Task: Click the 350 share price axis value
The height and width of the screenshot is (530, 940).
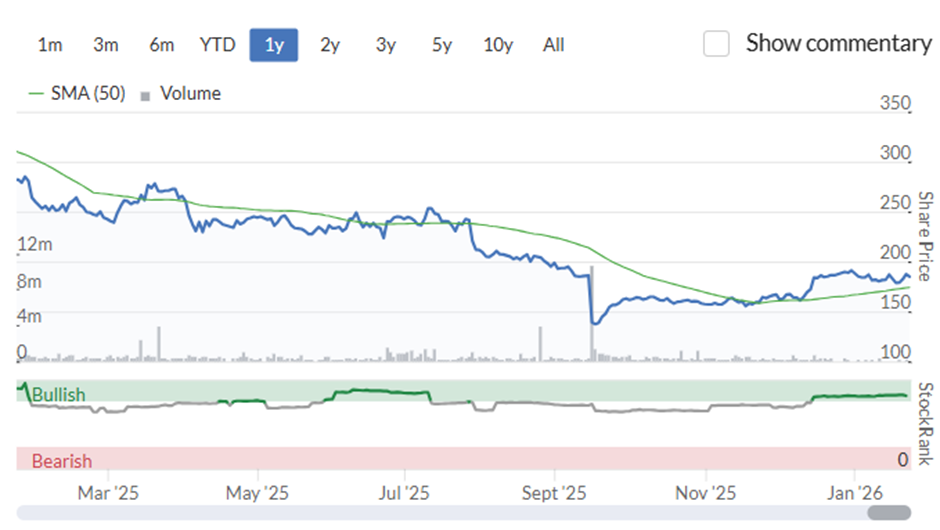Action: point(895,103)
